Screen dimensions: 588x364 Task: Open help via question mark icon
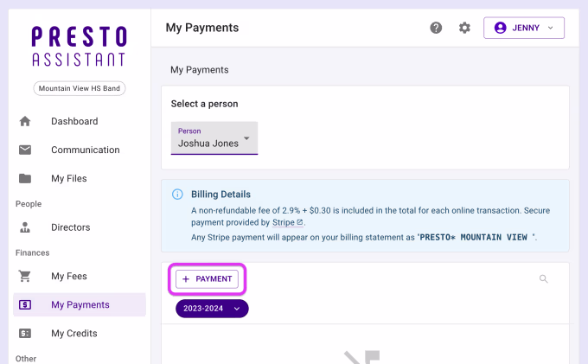coord(436,28)
